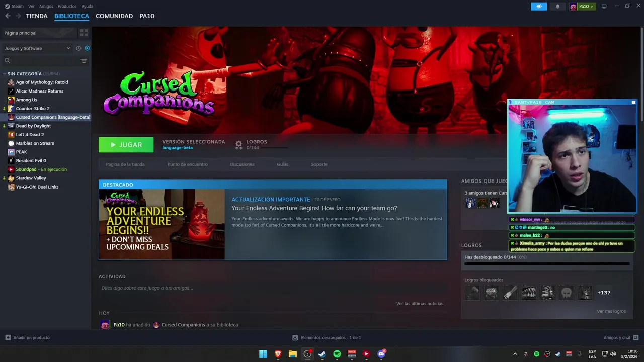Screen dimensions: 644x362
Task: Switch to grid collections view icon
Action: (84, 33)
